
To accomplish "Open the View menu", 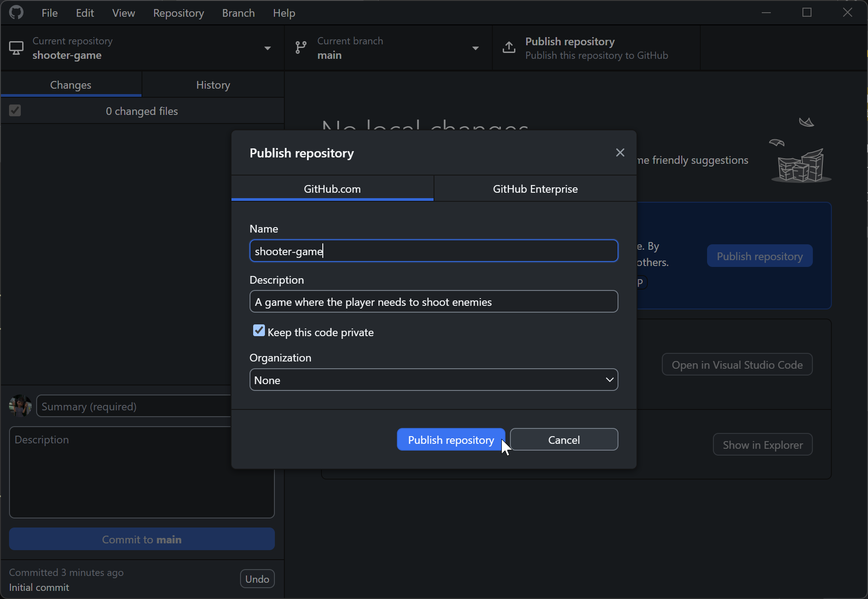I will click(123, 13).
